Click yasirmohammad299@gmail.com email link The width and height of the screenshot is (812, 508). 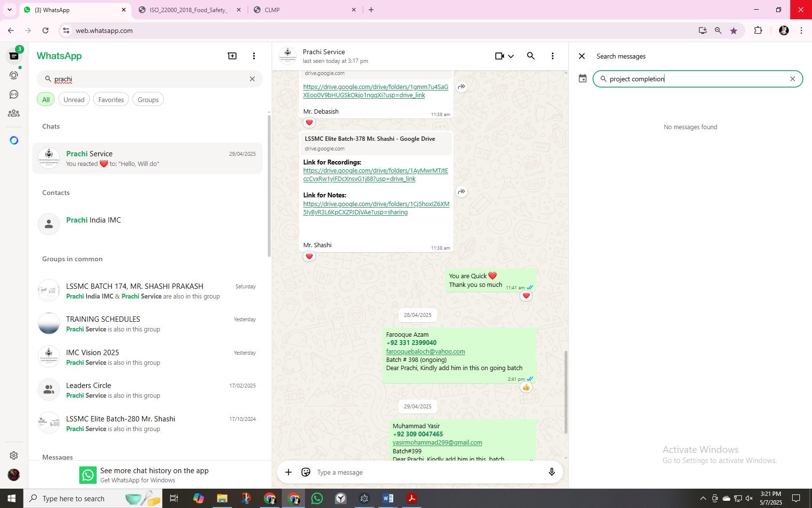[437, 443]
